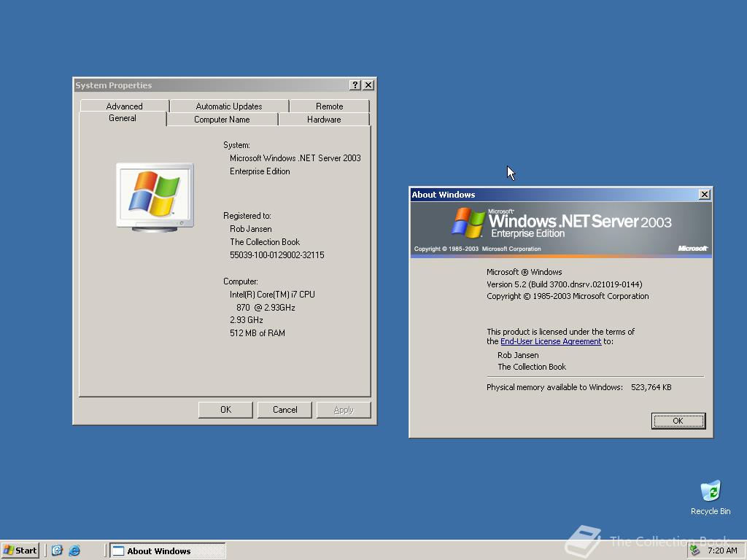Open the Start menu
The image size is (747, 560).
click(20, 551)
